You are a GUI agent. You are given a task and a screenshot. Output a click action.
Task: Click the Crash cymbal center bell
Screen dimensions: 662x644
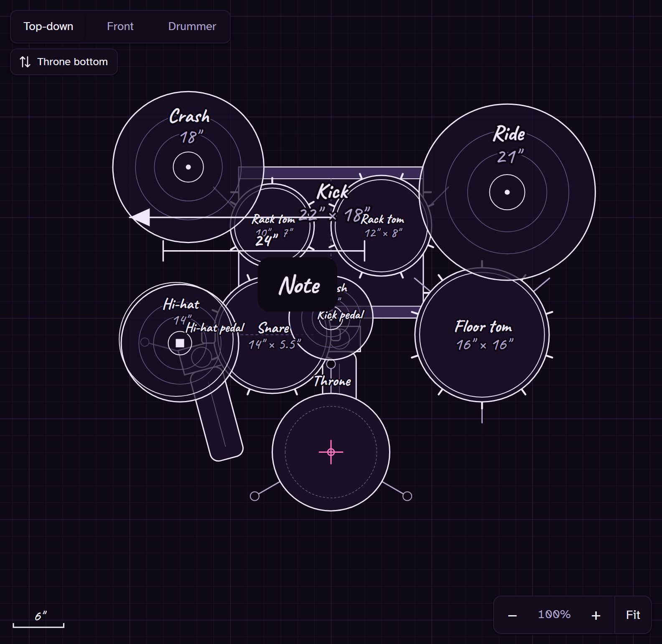[x=188, y=167]
